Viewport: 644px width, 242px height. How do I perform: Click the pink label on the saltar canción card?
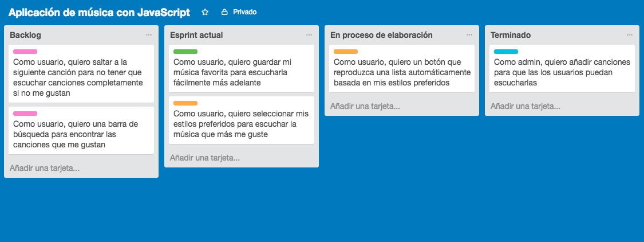coord(25,52)
